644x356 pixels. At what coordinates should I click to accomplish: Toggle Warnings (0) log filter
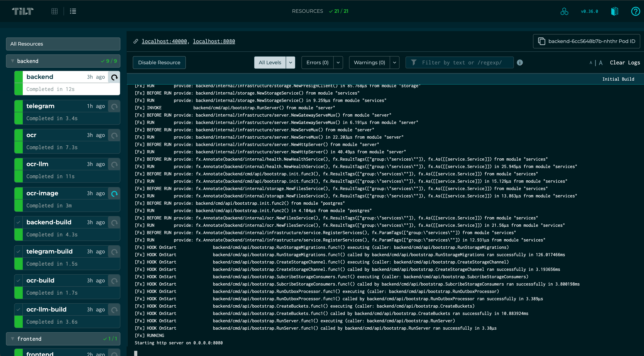point(369,63)
